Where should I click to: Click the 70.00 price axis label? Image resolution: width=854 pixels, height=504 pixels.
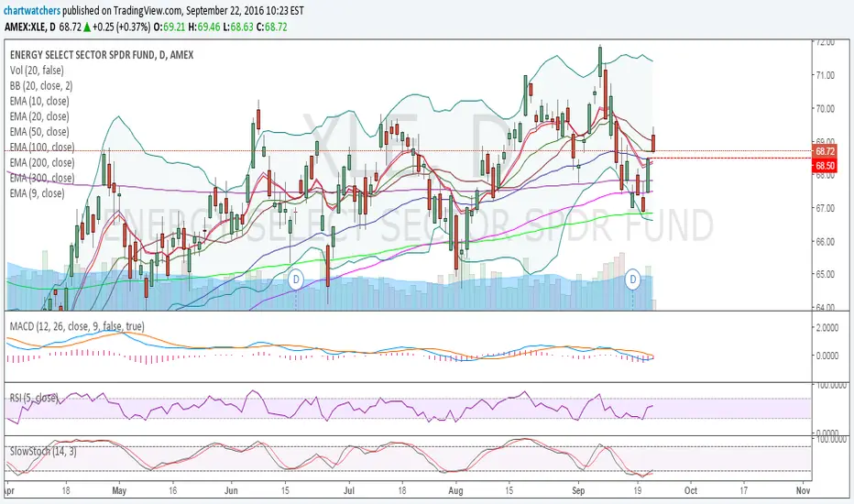click(824, 108)
